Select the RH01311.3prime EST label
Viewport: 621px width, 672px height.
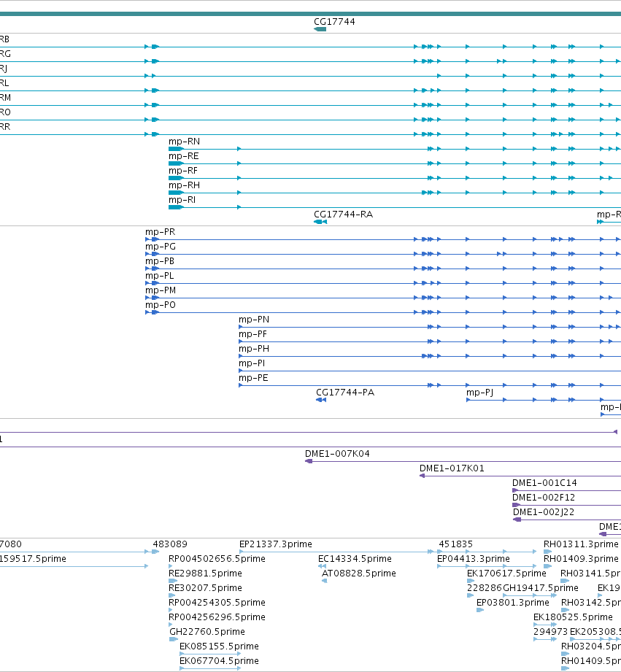(581, 544)
